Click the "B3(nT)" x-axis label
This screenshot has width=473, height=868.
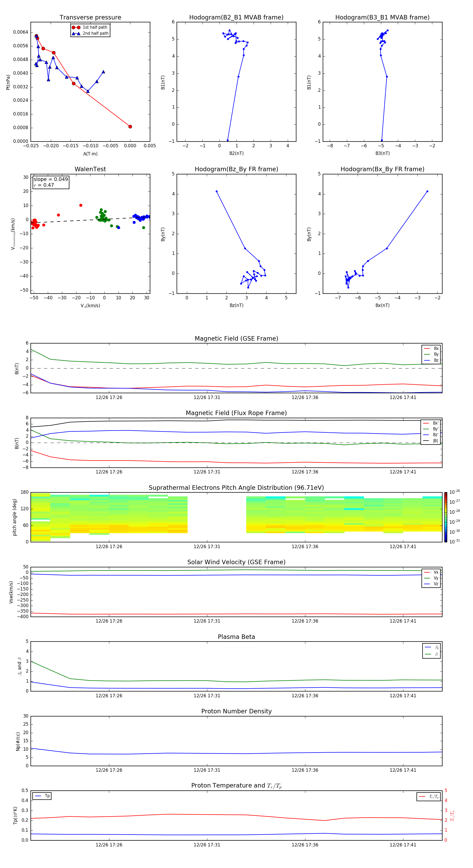382,153
